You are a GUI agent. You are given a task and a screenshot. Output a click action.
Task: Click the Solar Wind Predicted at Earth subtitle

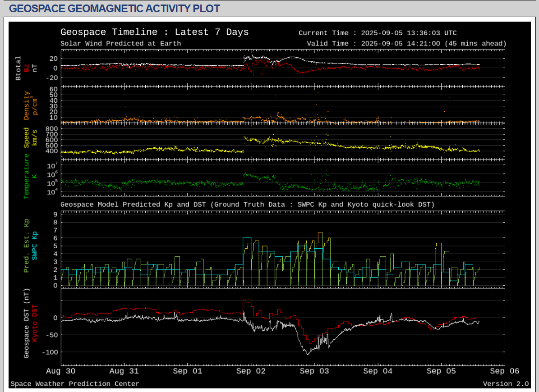coord(120,43)
